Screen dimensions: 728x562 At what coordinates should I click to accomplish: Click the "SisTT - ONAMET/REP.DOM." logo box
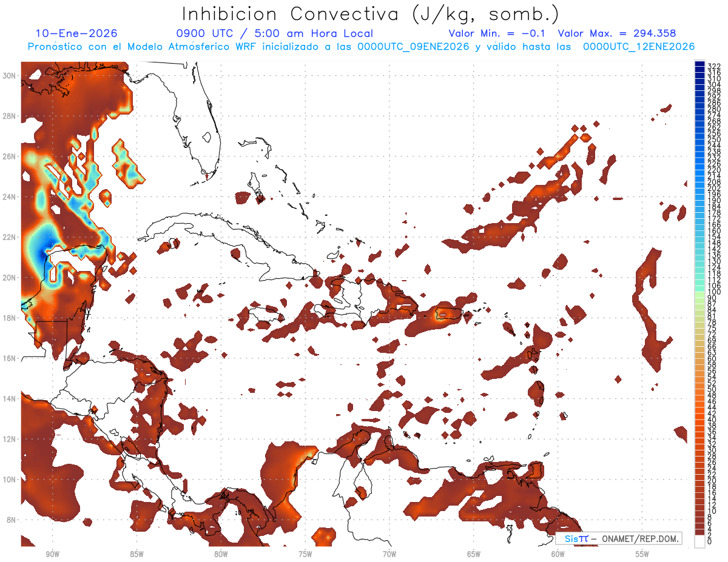tap(618, 539)
